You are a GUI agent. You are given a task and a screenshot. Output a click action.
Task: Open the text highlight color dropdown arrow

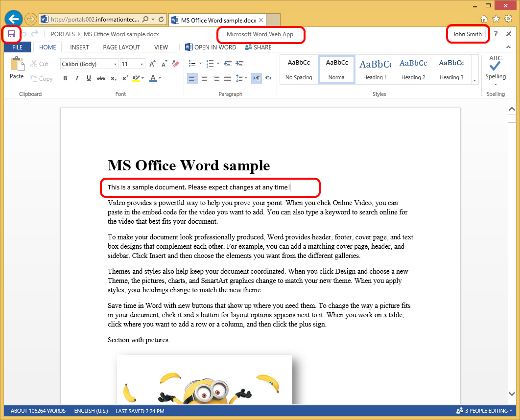tap(142, 78)
